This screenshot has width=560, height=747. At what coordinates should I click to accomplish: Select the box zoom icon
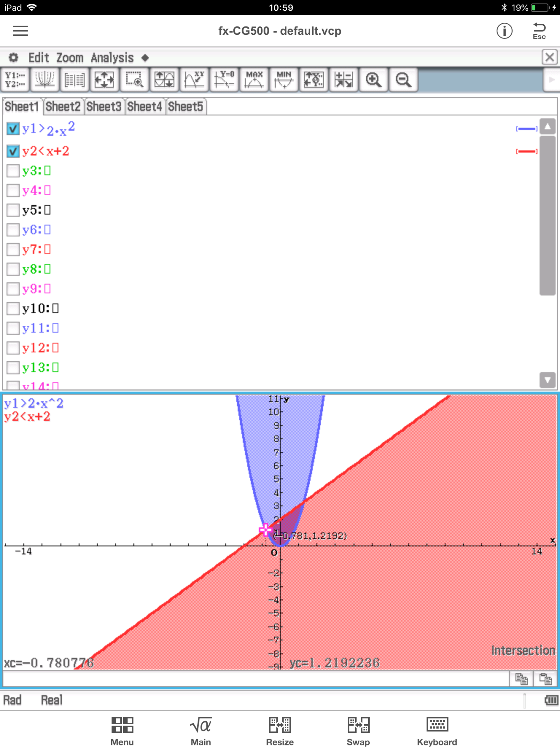[134, 80]
